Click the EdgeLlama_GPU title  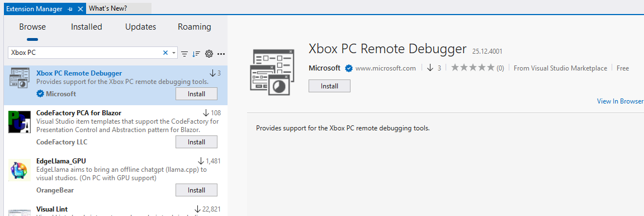pyautogui.click(x=61, y=161)
